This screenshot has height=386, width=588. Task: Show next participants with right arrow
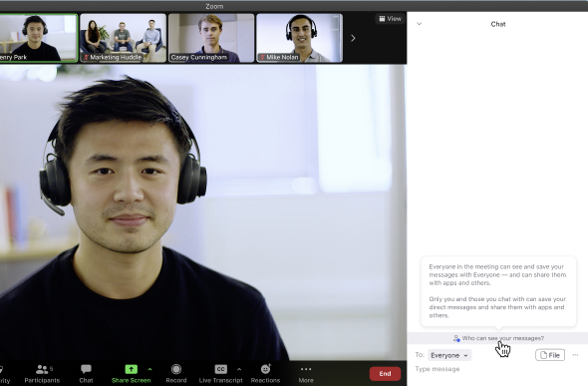pyautogui.click(x=353, y=38)
